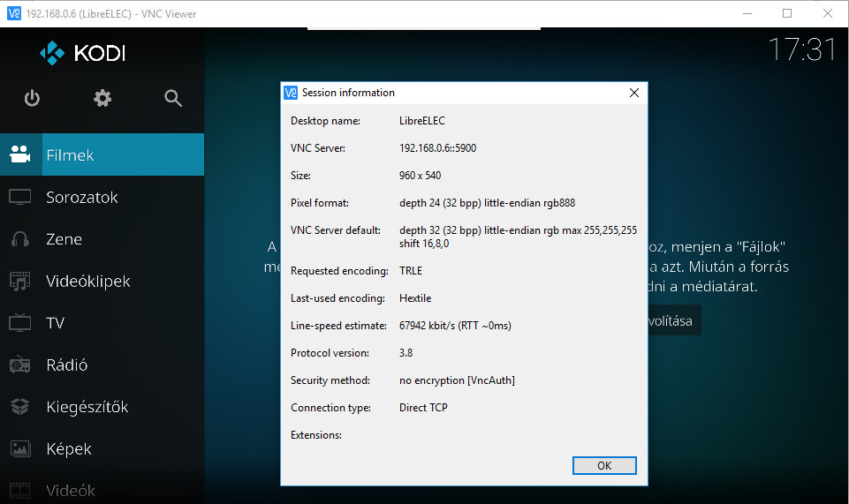Select the Rádió menu item
This screenshot has width=849, height=504.
(102, 365)
